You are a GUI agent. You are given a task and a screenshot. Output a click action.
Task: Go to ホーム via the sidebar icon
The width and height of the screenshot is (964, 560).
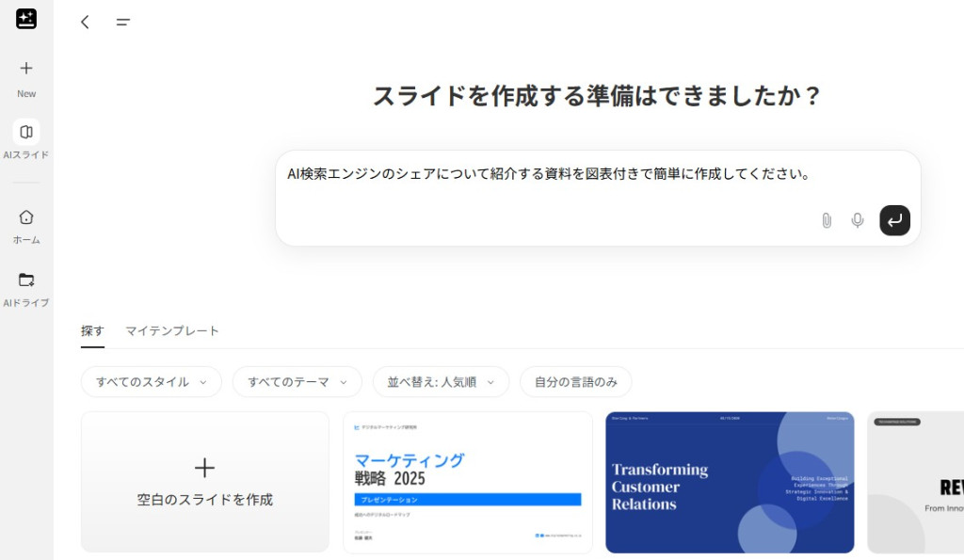pos(25,224)
